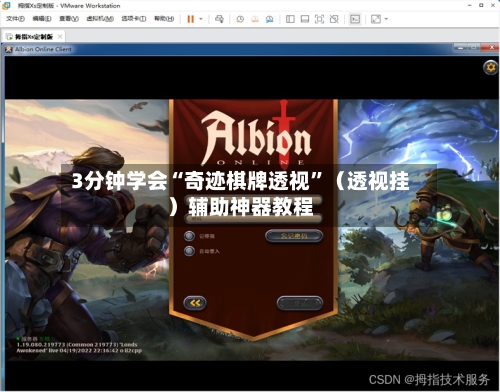Screen dimensions: 500x392
Task: Send Ctrl+Alt+Del to the virtual machine
Action: (219, 19)
